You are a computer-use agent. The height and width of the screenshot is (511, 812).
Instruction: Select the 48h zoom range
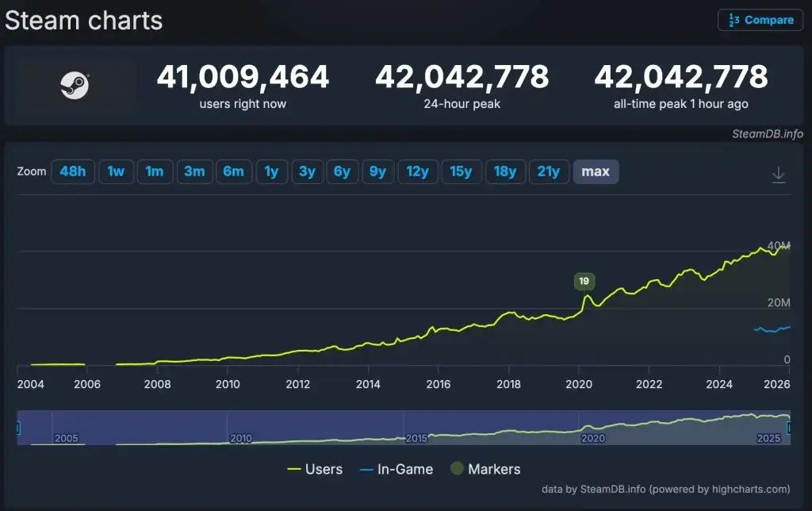73,171
